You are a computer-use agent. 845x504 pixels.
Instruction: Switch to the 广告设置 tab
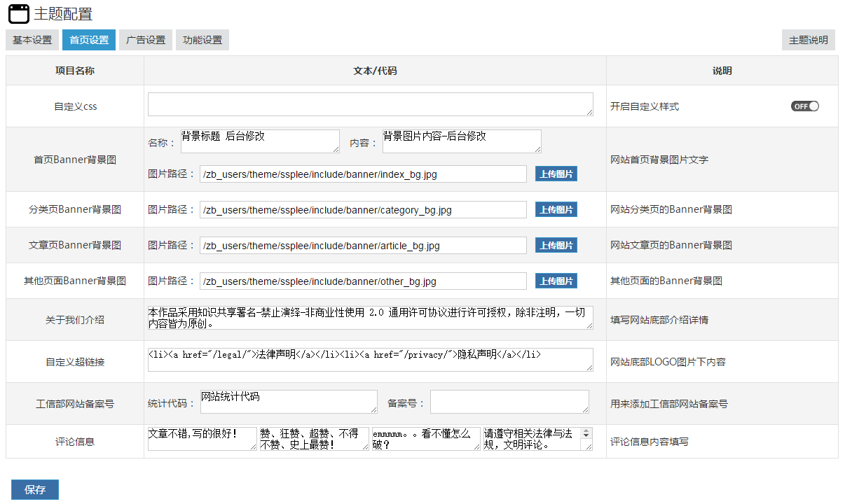[x=146, y=40]
